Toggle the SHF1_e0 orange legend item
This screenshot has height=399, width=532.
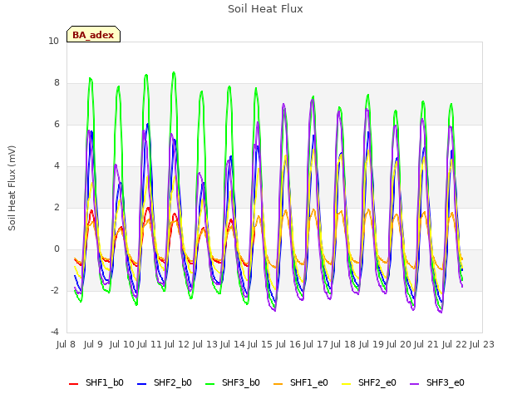click(301, 382)
